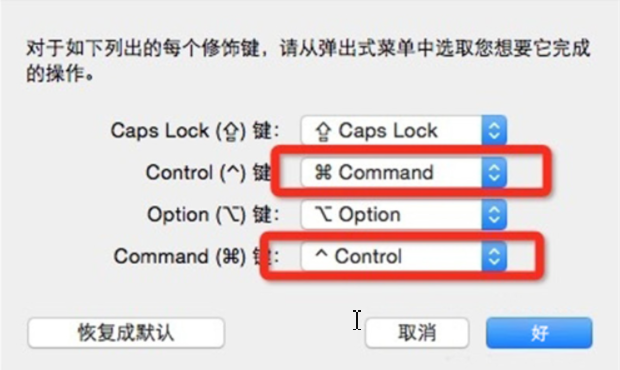Click blue arrows beside the ⌥ Option value
620x370 pixels.
click(x=494, y=214)
